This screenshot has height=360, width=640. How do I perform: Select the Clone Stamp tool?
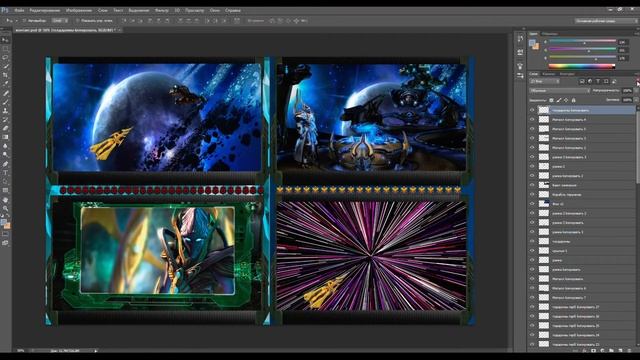(x=5, y=111)
